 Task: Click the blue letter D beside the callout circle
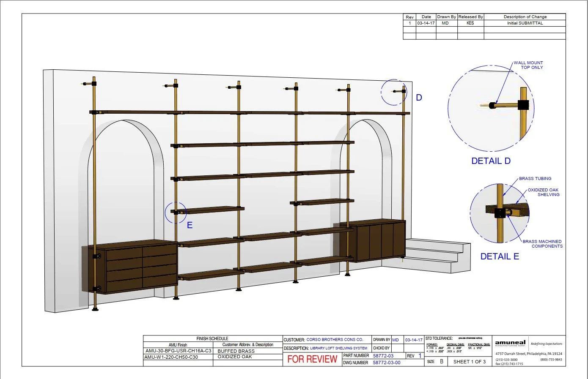coord(419,98)
